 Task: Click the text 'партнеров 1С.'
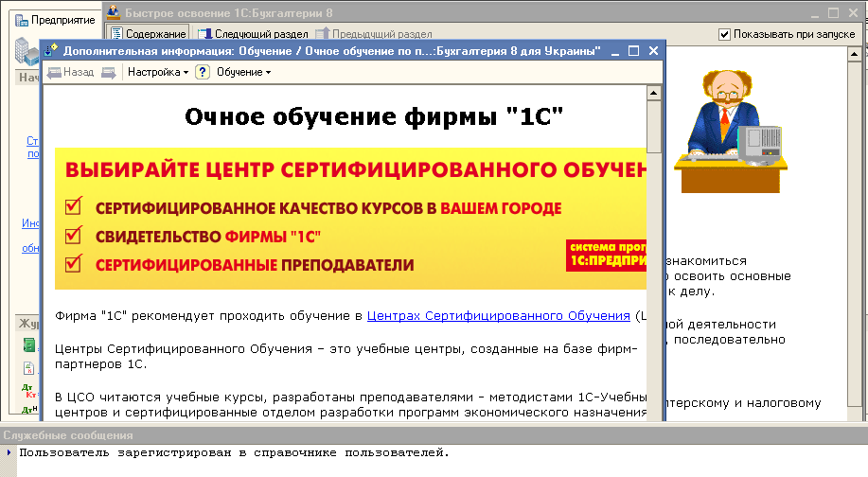(x=100, y=364)
